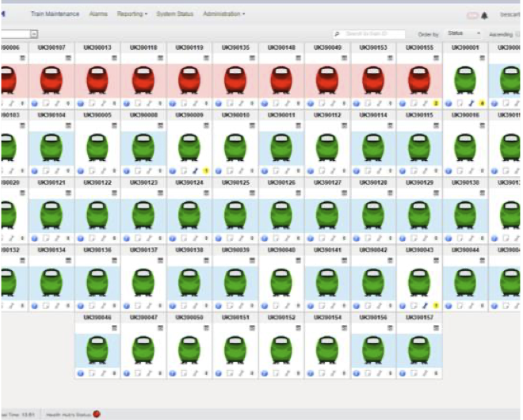
Task: Open the card menu button on UK390148
Action: point(299,58)
